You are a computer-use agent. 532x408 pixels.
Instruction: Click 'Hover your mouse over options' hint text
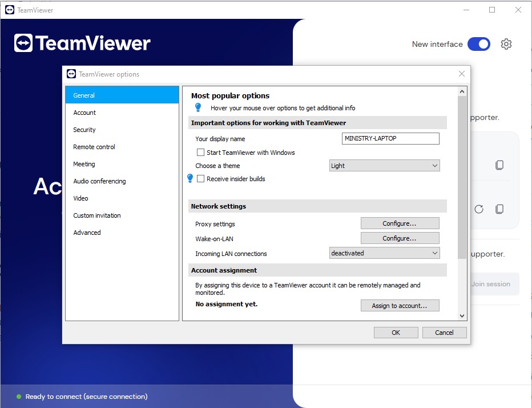283,108
